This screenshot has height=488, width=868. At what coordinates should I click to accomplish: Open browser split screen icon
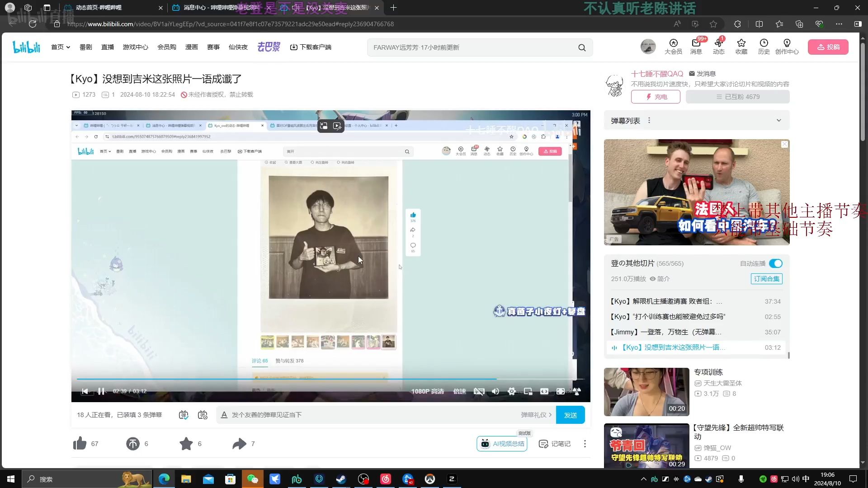[x=759, y=24]
